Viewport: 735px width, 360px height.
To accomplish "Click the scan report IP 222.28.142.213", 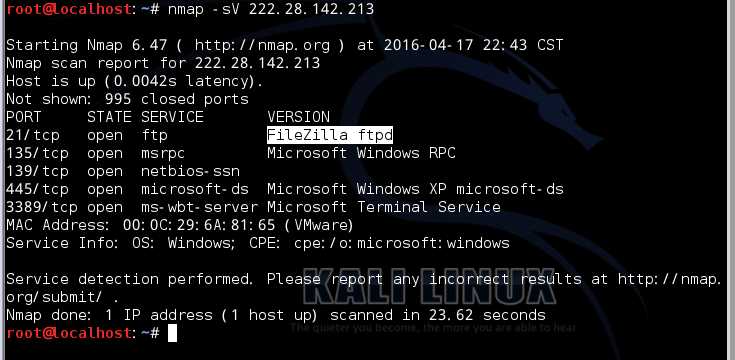I will coord(257,63).
